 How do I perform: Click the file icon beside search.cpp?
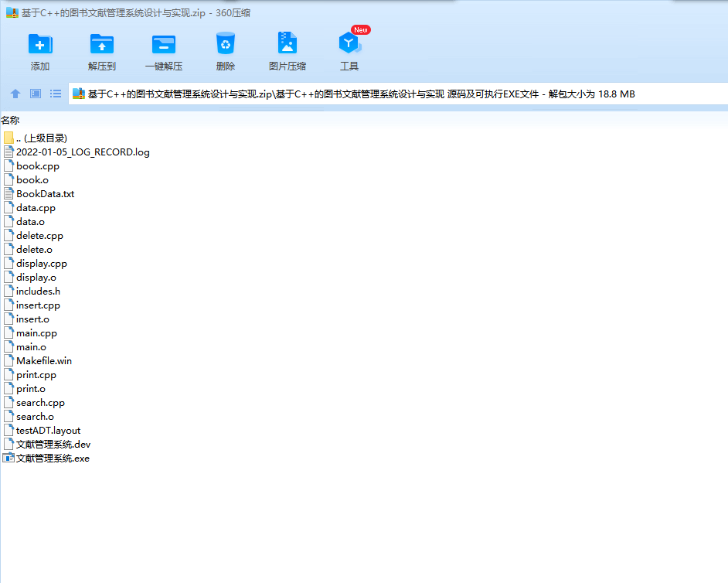click(9, 403)
